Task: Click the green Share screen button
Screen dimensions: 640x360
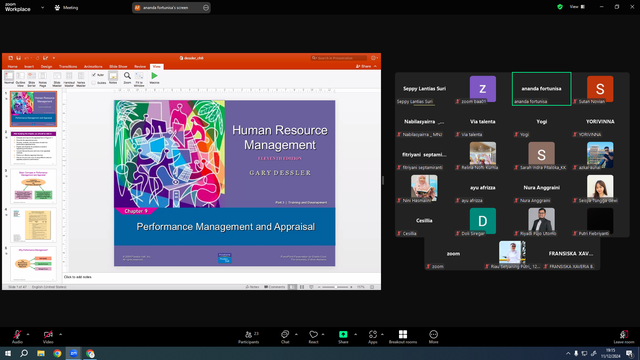Action: pyautogui.click(x=343, y=334)
